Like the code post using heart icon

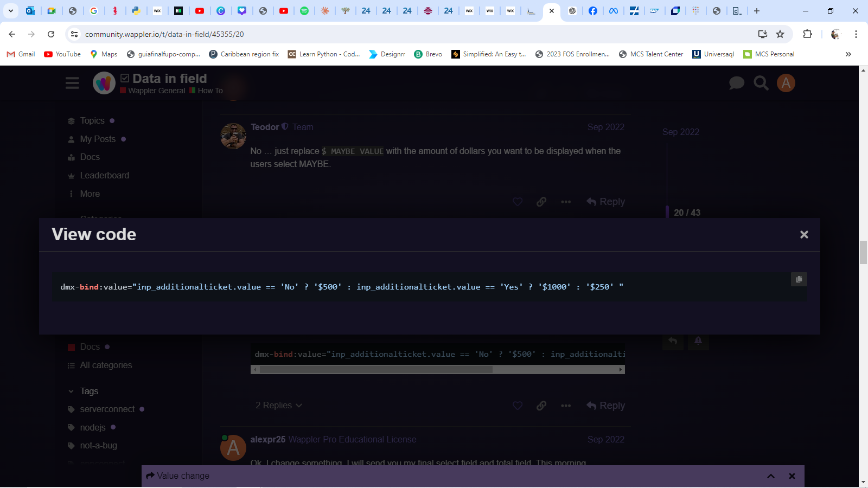click(518, 406)
